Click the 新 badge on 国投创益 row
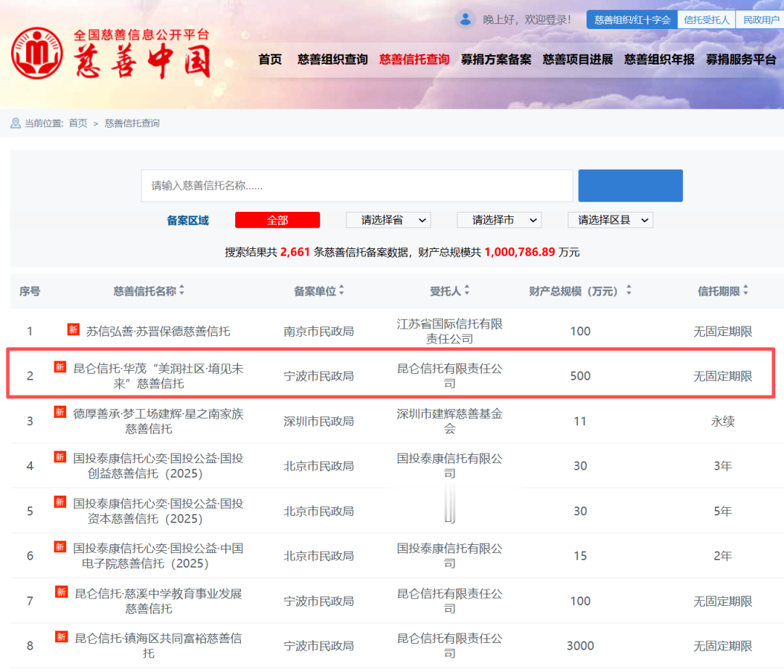Screen dimensions: 784x672 point(60,457)
